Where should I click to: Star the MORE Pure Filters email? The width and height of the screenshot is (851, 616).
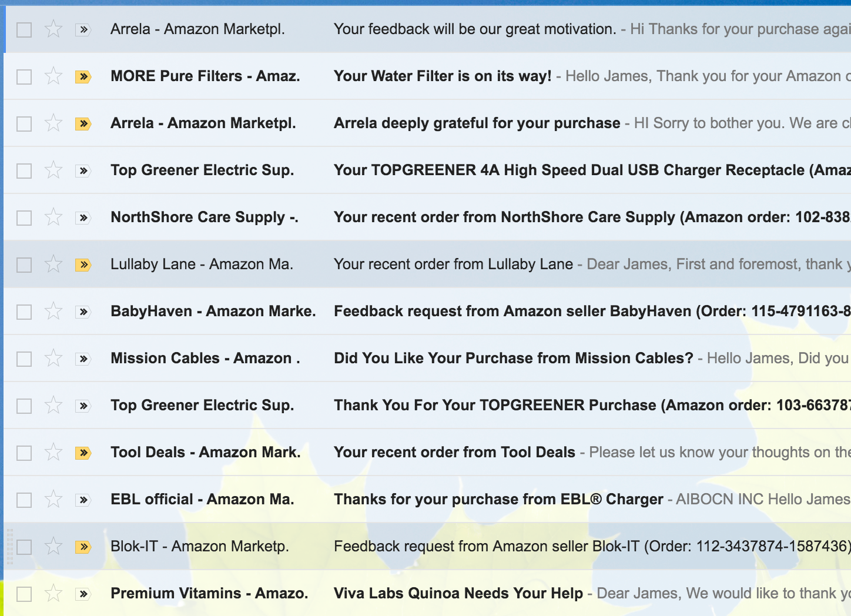click(53, 76)
